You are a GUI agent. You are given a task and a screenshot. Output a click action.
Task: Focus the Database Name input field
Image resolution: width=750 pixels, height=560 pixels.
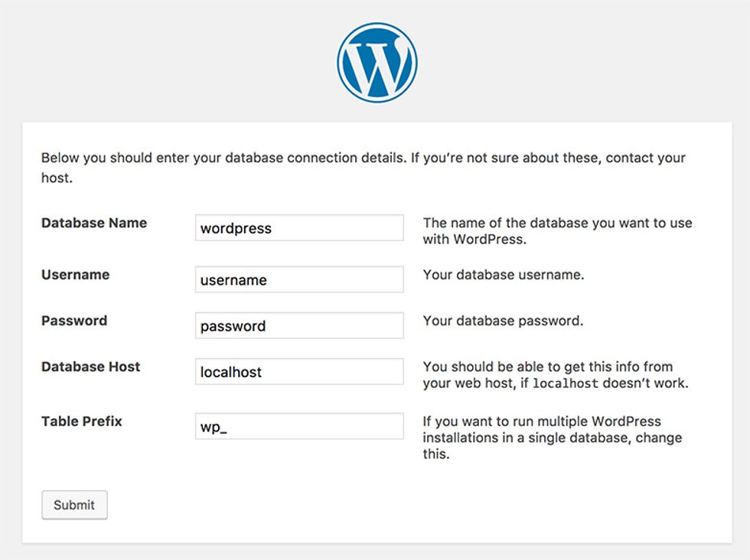(299, 228)
